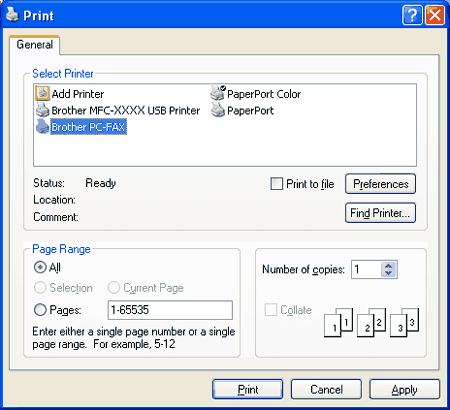Choose the Pages radio button

tap(40, 310)
